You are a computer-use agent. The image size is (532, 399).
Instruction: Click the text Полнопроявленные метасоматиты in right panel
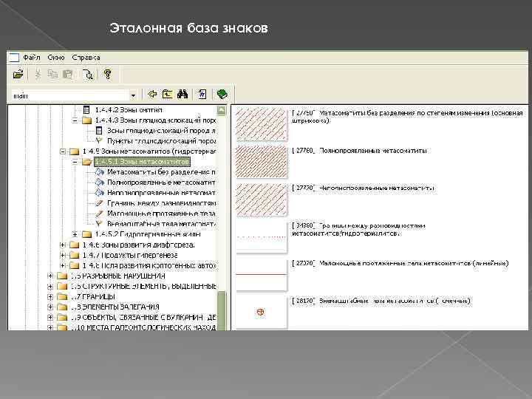pos(373,150)
